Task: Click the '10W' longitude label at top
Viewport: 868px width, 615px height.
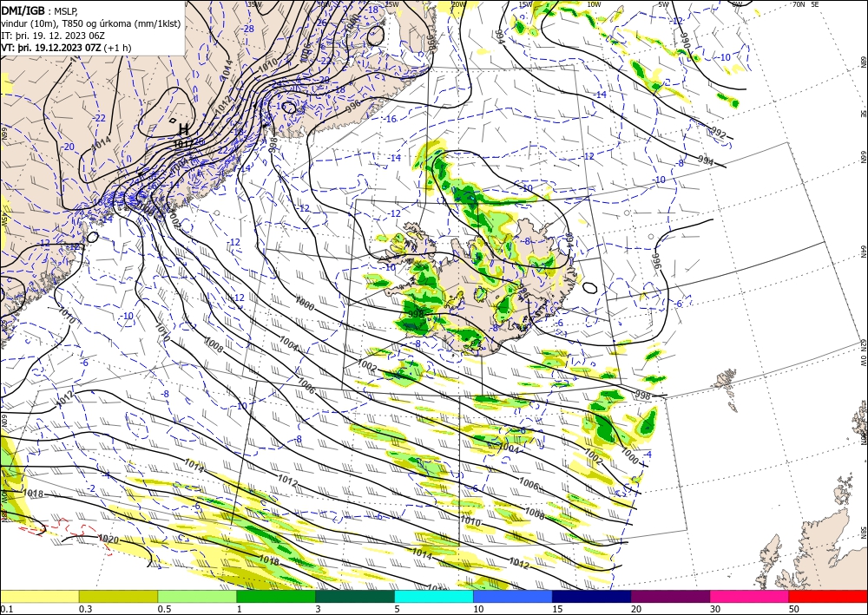Action: pos(594,4)
